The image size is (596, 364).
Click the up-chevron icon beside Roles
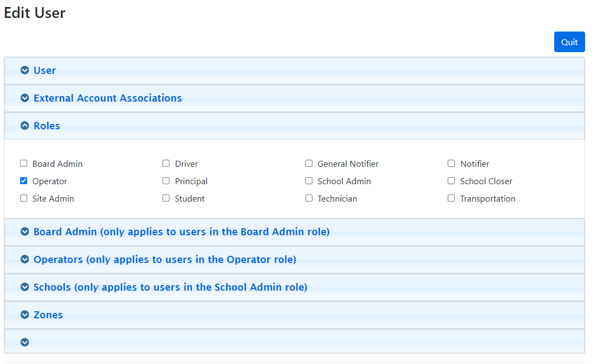click(24, 125)
